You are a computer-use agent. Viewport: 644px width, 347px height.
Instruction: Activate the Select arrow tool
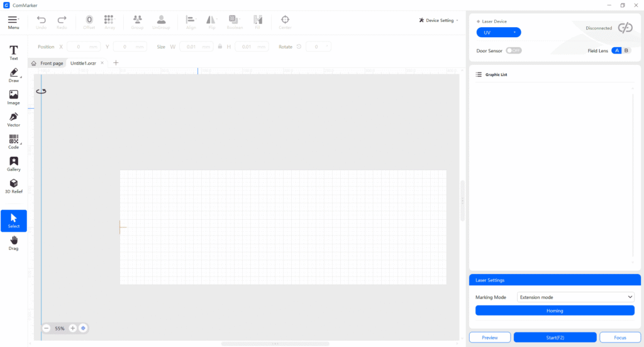(x=14, y=221)
